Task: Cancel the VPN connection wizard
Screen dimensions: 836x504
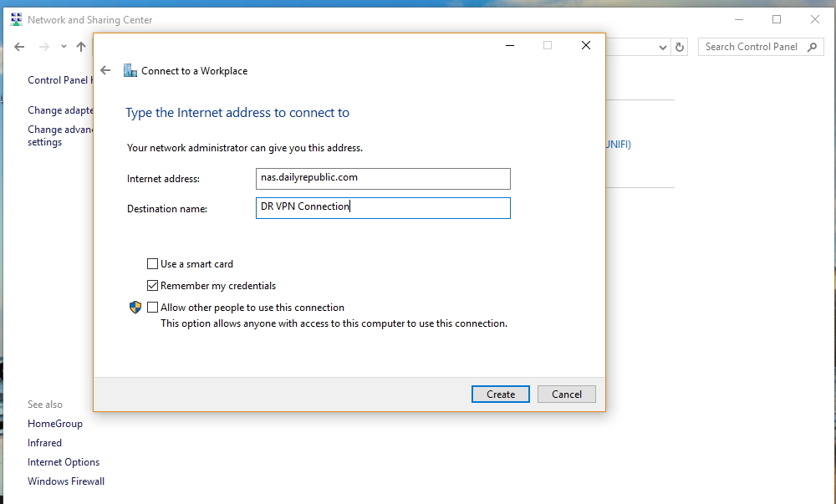Action: click(566, 395)
